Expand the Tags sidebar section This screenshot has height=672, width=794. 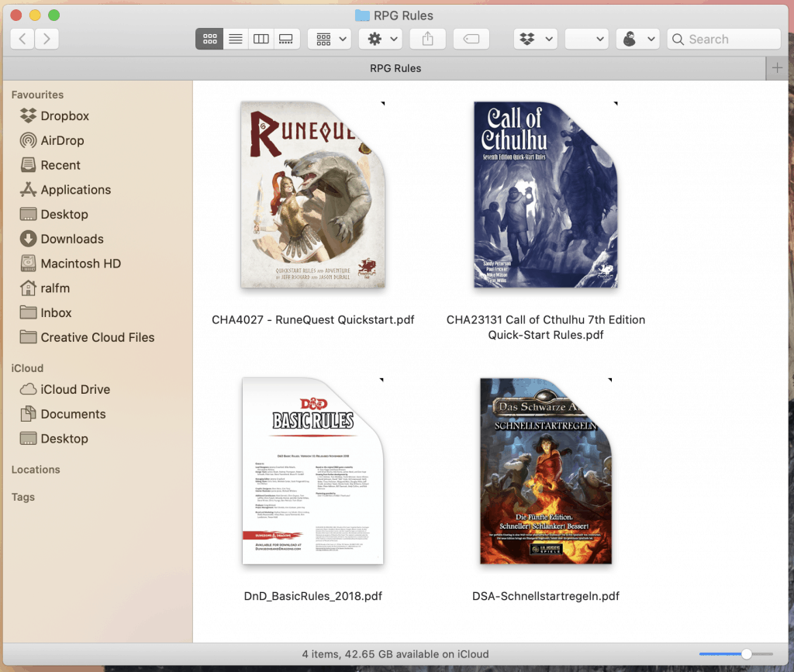(x=23, y=497)
